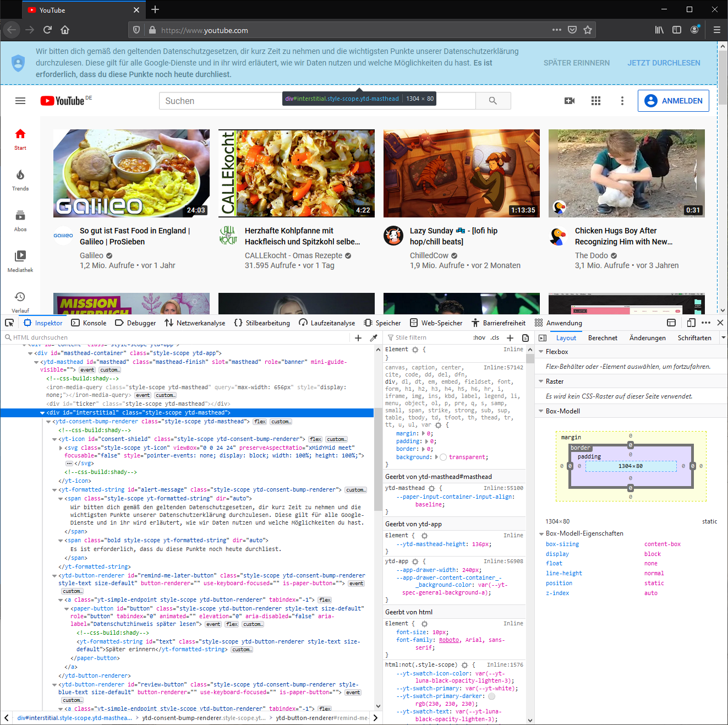728x725 pixels.
Task: Collapse the Box-Modell section
Action: [x=541, y=411]
